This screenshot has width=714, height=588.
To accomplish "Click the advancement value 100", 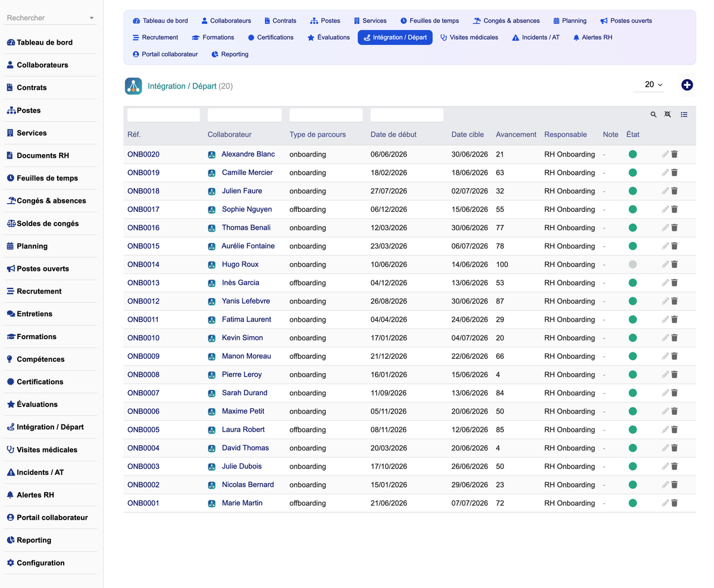I will coord(502,264).
